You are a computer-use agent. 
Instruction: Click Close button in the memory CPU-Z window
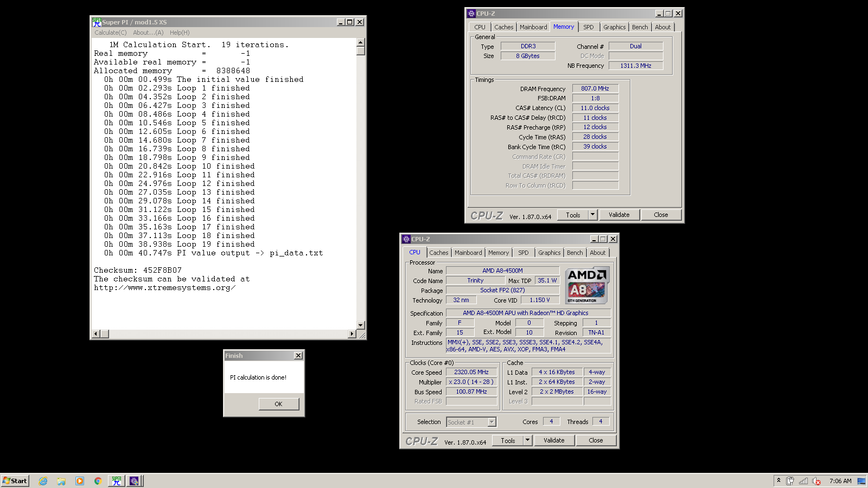[661, 215]
